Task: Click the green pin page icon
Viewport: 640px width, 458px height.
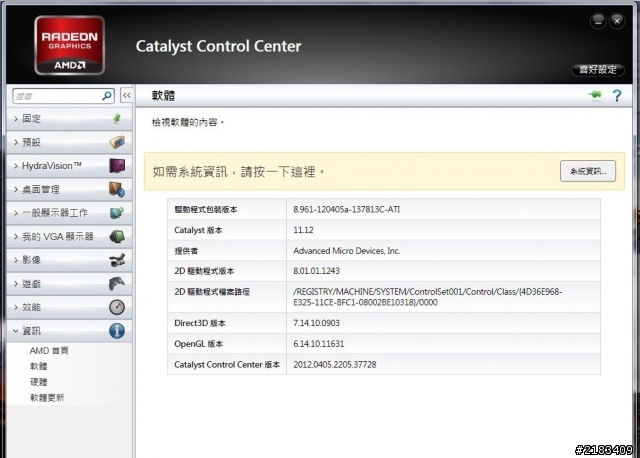Action: (x=596, y=95)
